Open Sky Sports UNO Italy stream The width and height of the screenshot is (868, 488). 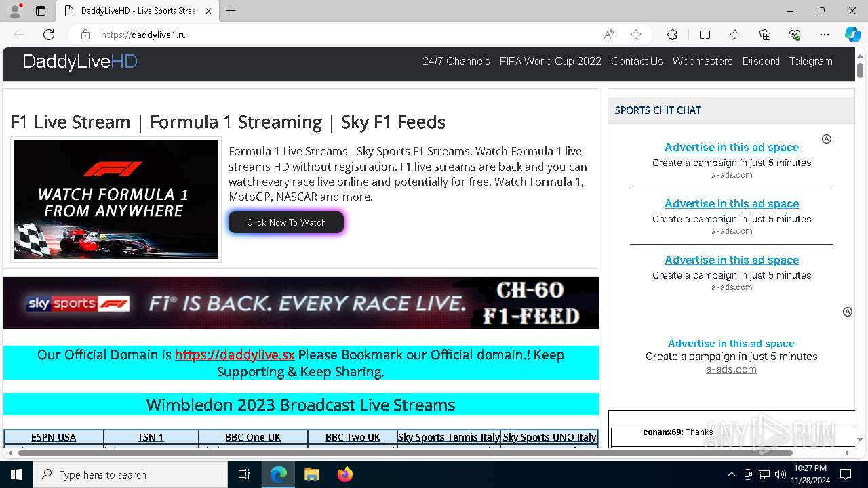point(549,437)
